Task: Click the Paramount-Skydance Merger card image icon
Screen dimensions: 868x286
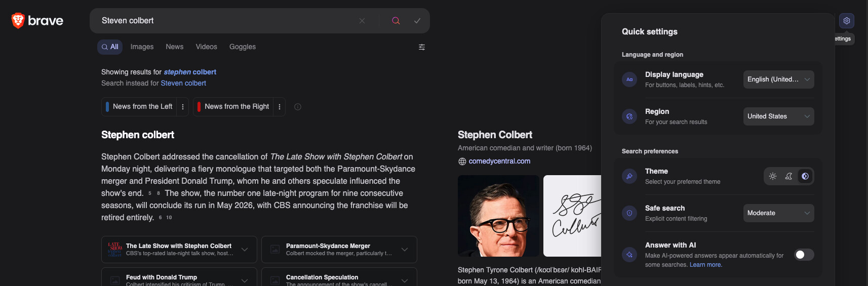Action: point(275,250)
